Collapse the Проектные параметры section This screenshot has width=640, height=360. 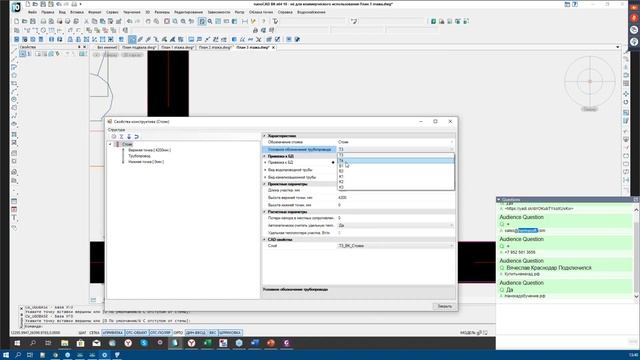(264, 184)
